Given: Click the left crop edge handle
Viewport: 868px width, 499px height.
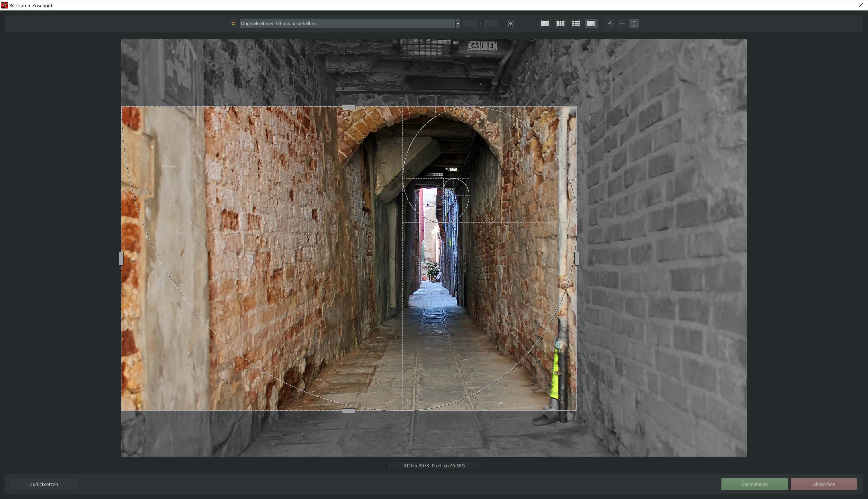Looking at the screenshot, I should [121, 259].
